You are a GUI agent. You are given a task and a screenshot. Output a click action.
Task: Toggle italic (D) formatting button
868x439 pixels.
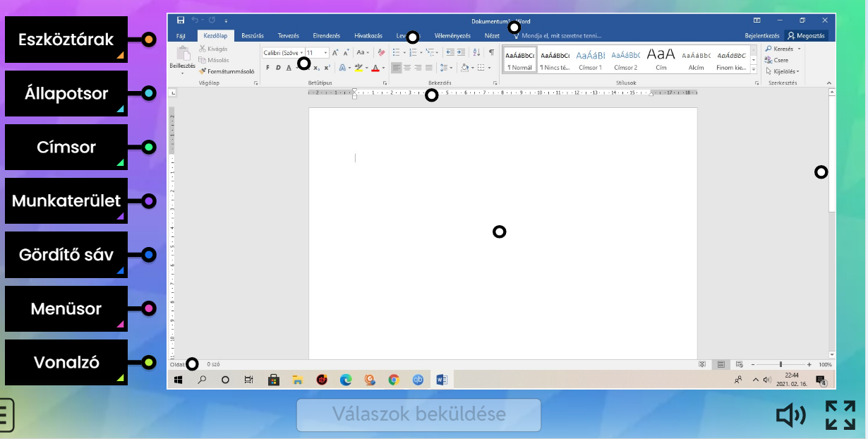[x=278, y=68]
